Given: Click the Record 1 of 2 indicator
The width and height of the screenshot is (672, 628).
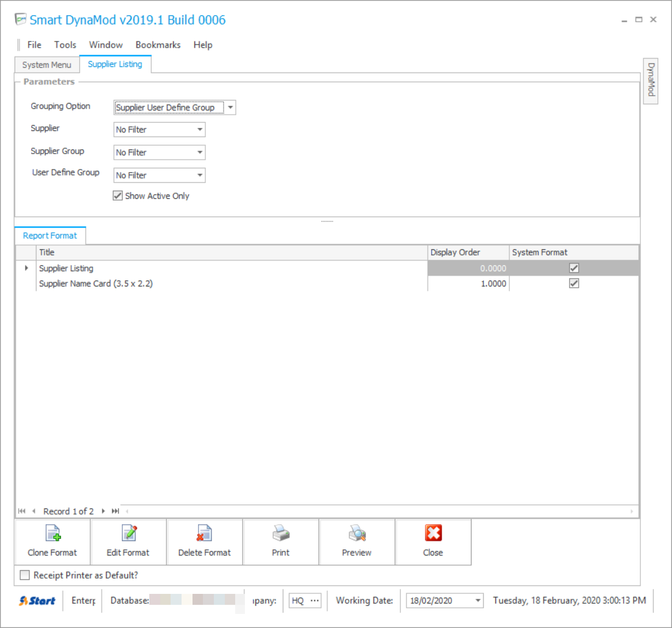Looking at the screenshot, I should coord(69,511).
